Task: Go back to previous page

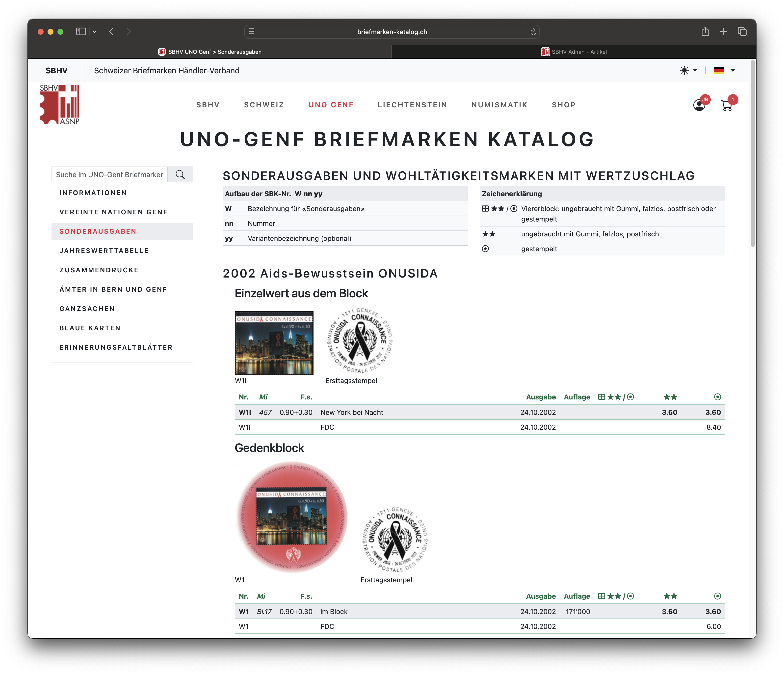Action: (x=111, y=31)
